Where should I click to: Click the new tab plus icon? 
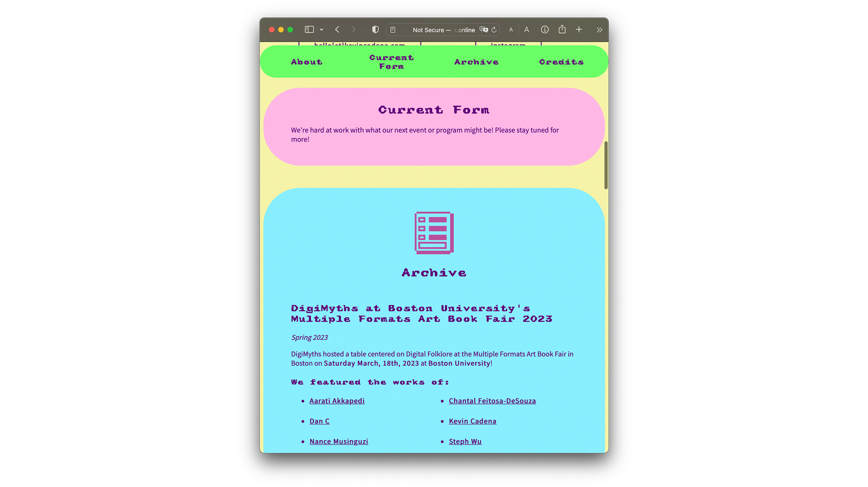579,29
